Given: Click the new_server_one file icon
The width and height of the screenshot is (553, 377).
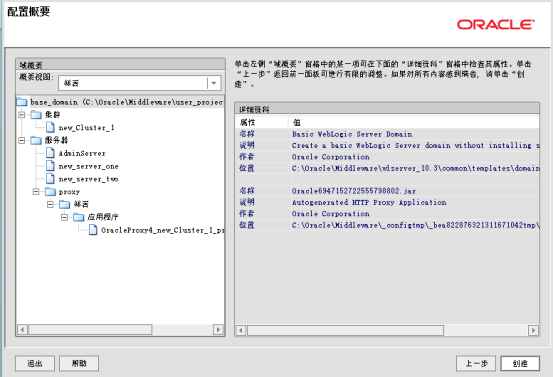Looking at the screenshot, I should click(x=50, y=166).
